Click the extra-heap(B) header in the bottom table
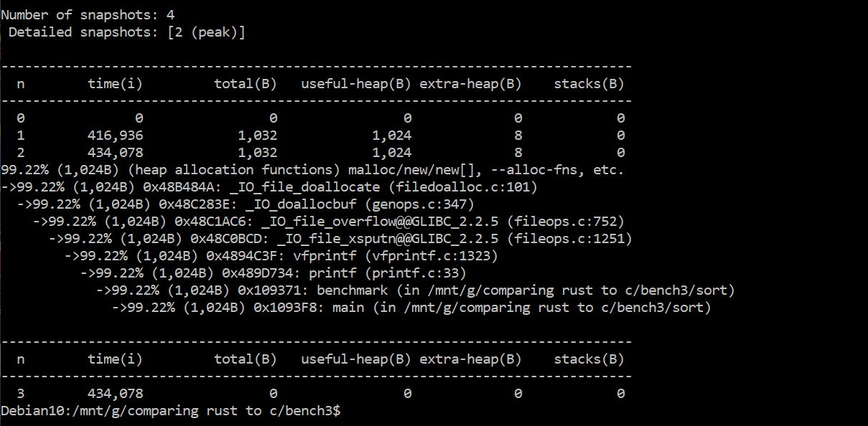Image resolution: width=868 pixels, height=426 pixels. click(x=470, y=359)
